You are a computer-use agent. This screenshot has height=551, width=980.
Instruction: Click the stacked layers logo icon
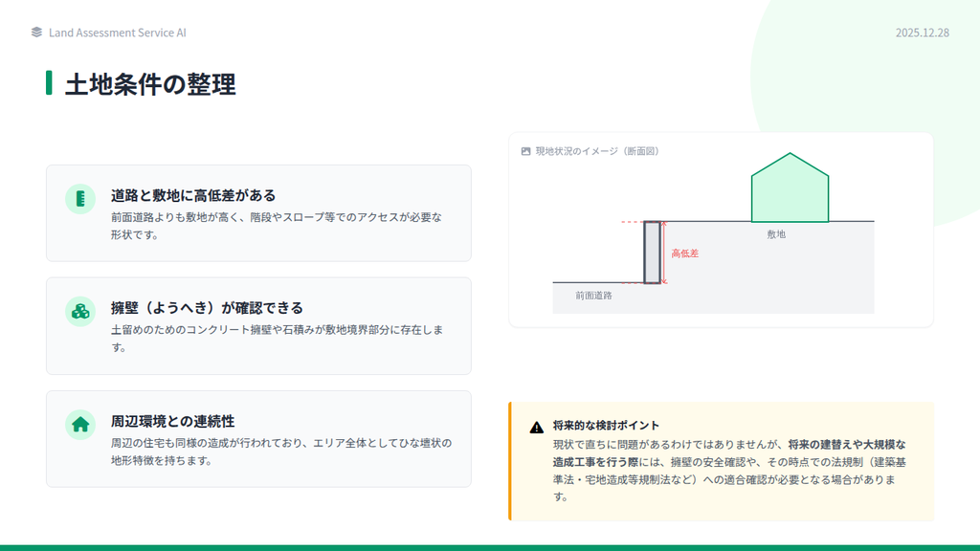(36, 33)
